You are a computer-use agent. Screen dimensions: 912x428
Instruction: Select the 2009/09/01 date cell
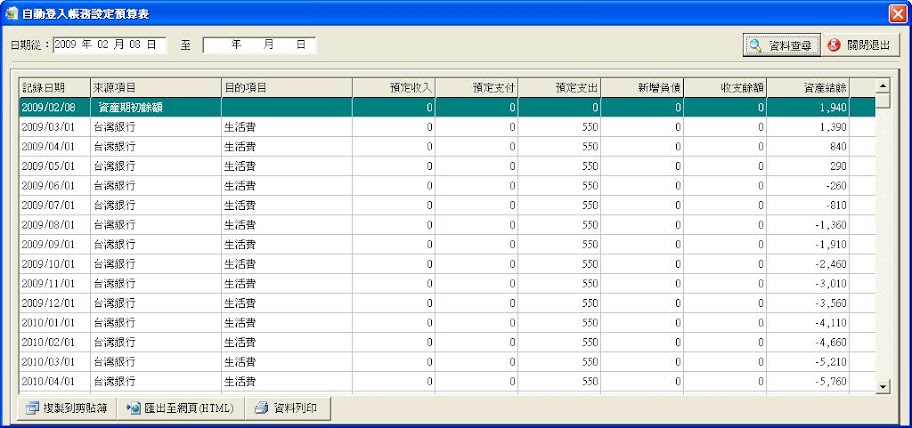coord(55,244)
